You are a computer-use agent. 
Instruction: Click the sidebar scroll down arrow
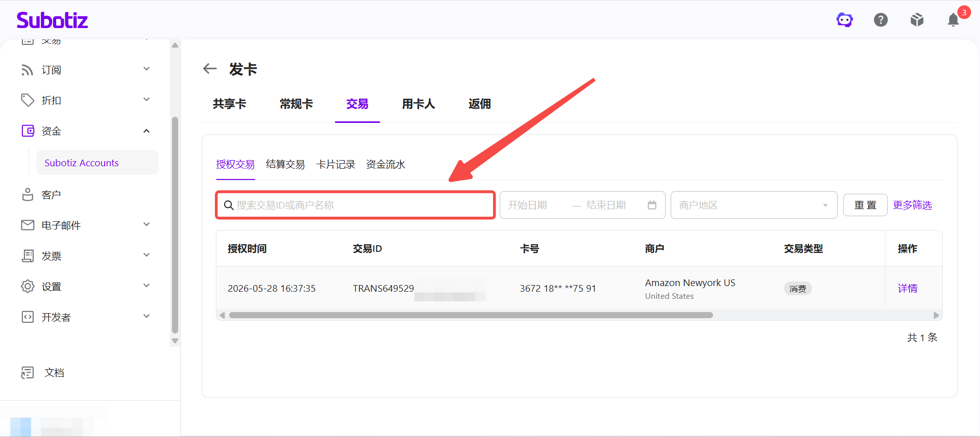(x=175, y=341)
